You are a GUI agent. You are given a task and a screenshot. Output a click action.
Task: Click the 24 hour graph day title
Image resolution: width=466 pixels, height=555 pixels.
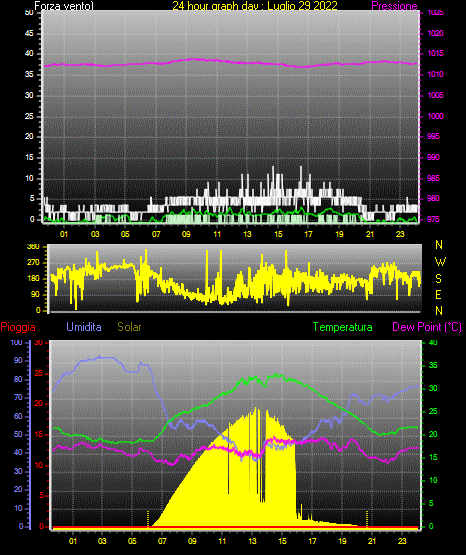255,6
